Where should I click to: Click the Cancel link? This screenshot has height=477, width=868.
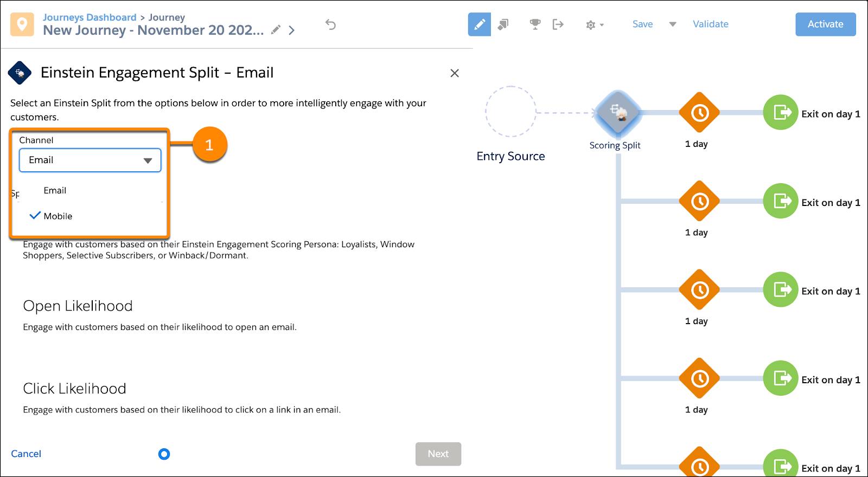pyautogui.click(x=26, y=454)
